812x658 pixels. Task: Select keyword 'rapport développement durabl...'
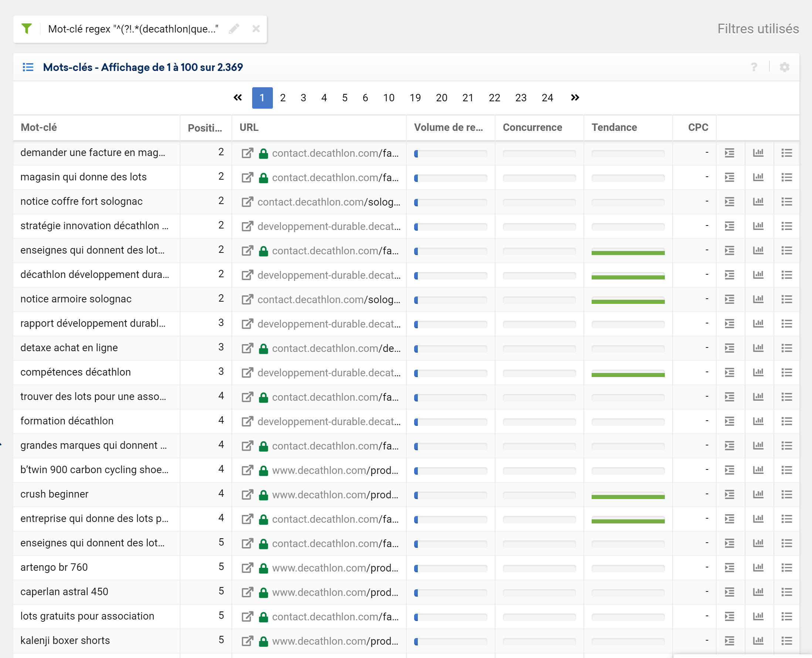(93, 323)
